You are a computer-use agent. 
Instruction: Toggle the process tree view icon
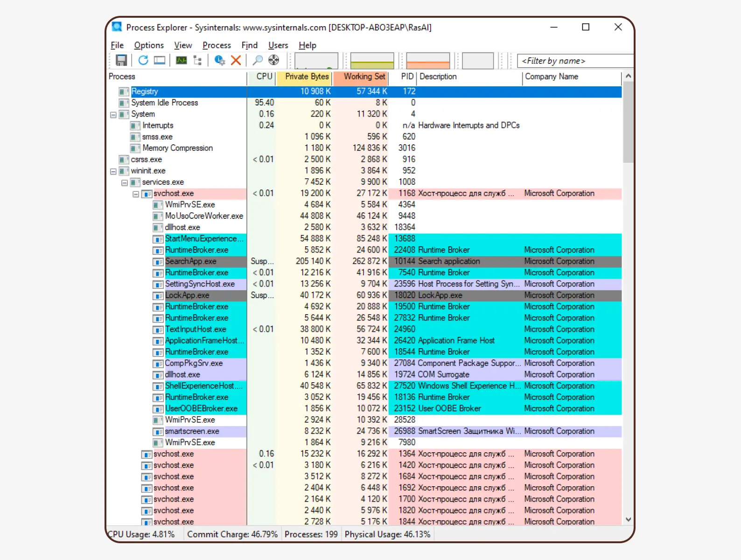197,61
